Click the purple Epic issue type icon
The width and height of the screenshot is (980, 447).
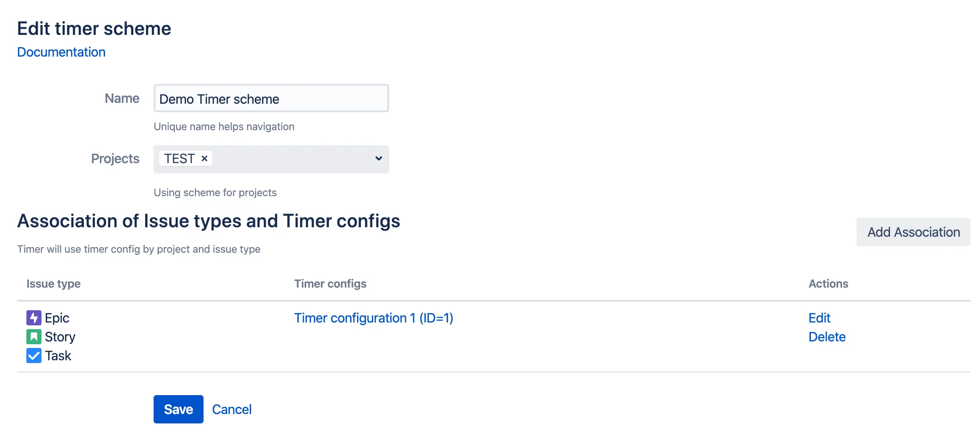34,318
